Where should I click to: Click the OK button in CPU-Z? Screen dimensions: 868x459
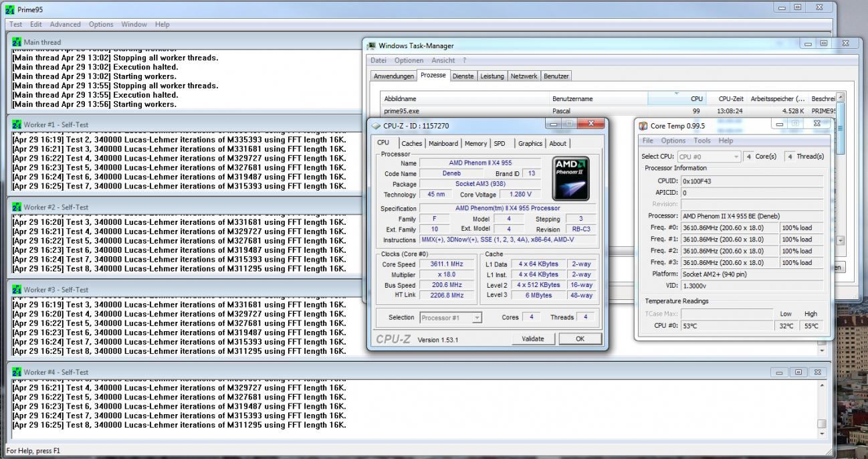[x=580, y=339]
